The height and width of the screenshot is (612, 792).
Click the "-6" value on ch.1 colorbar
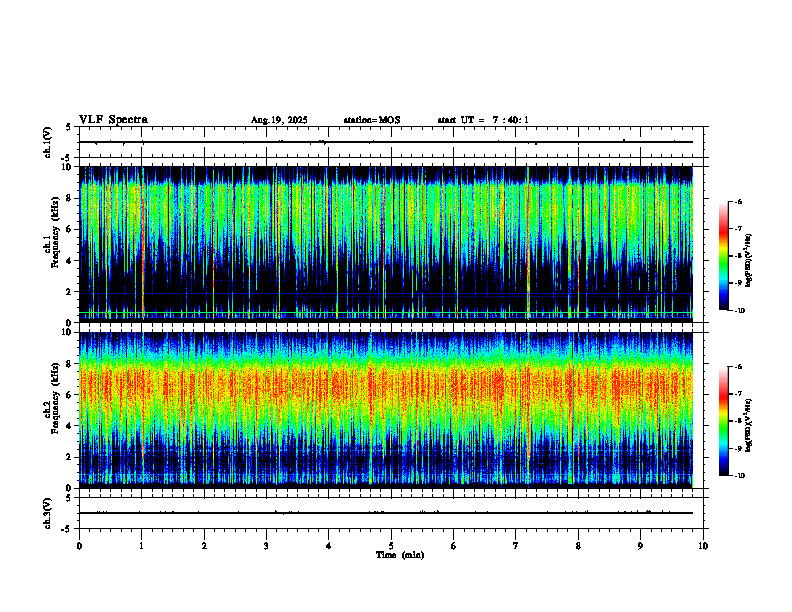(738, 202)
